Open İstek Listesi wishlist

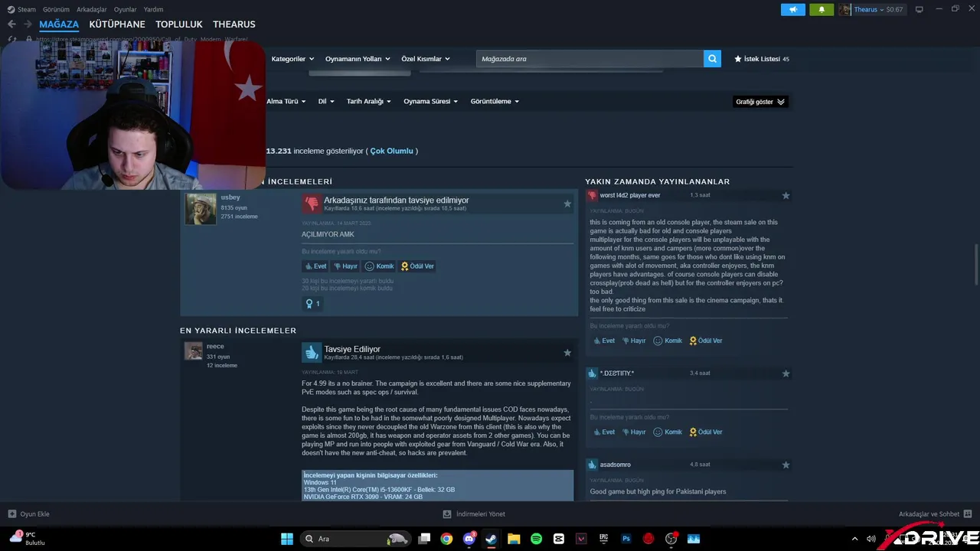[762, 59]
